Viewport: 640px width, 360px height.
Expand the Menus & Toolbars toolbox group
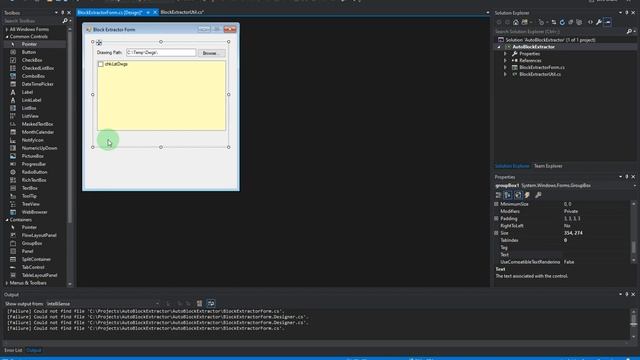click(7, 283)
